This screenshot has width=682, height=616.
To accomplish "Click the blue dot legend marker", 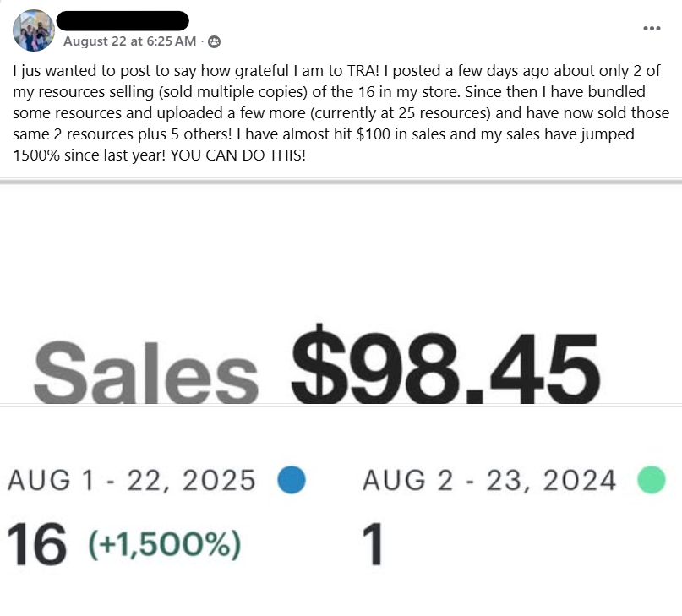I will point(292,480).
